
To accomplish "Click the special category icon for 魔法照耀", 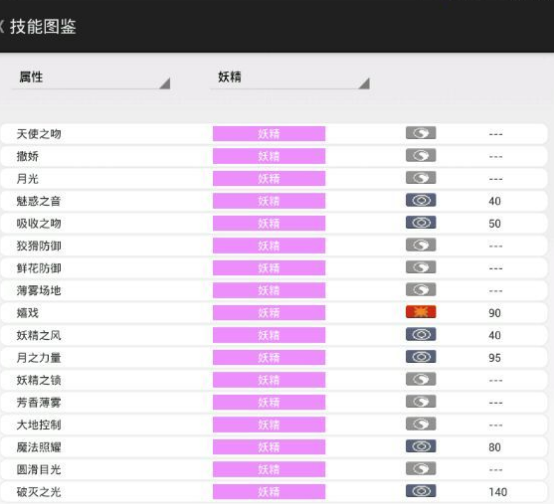I will tap(421, 446).
